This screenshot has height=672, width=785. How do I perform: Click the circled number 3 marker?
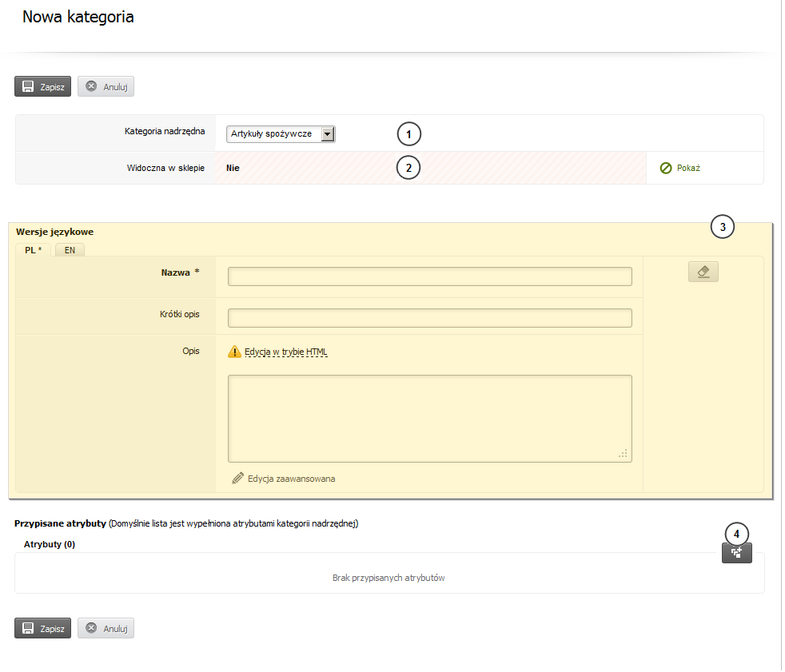(723, 228)
